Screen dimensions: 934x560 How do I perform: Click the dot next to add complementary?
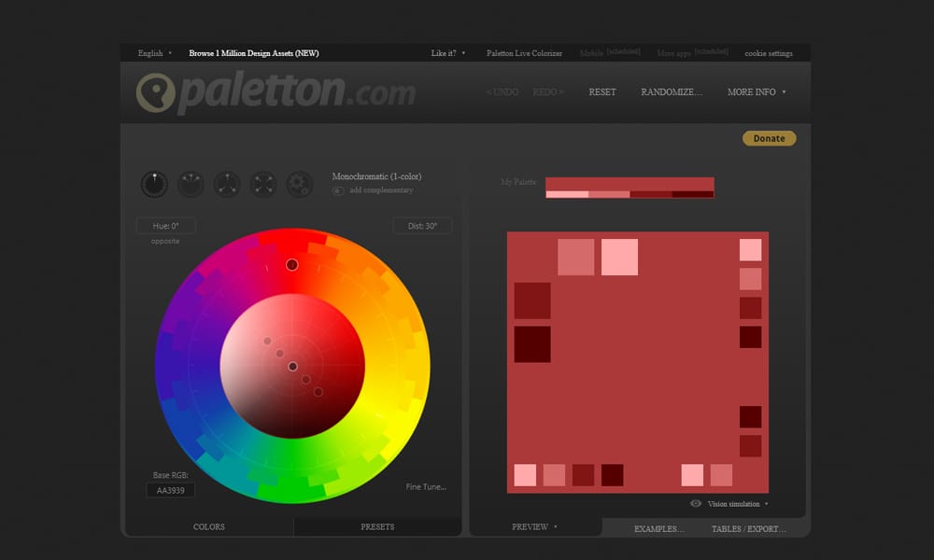pos(336,190)
